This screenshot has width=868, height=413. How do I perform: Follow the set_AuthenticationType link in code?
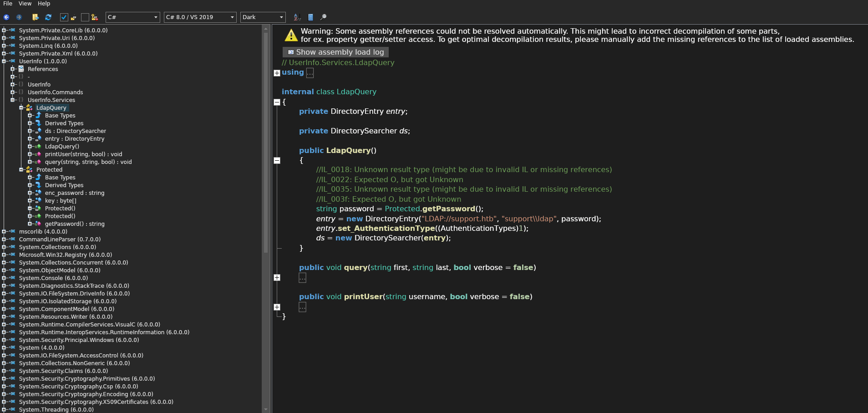[386, 228]
